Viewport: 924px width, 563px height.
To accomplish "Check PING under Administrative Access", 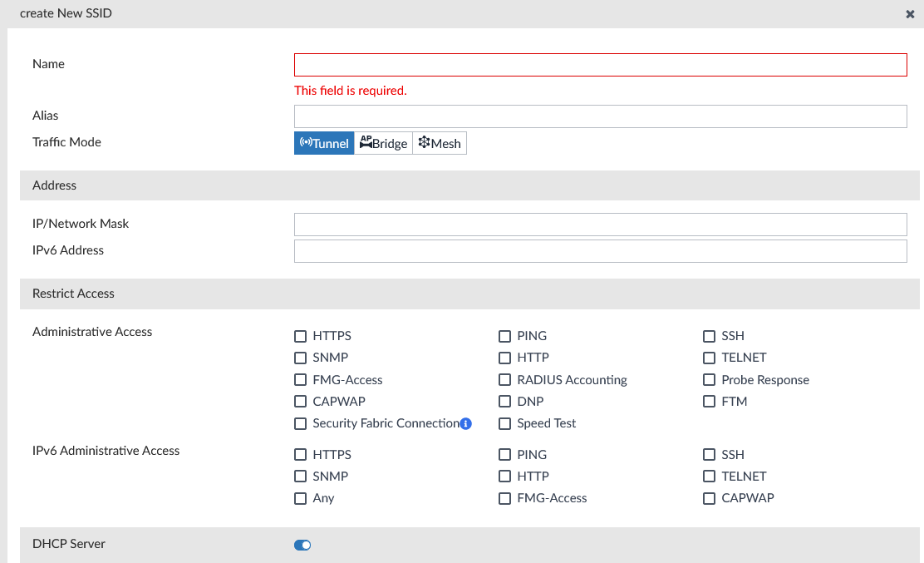I will point(504,336).
